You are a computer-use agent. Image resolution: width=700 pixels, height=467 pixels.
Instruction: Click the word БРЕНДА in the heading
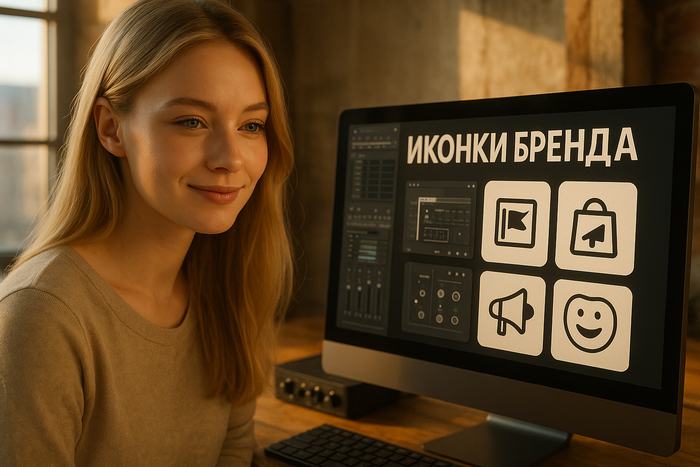click(575, 146)
